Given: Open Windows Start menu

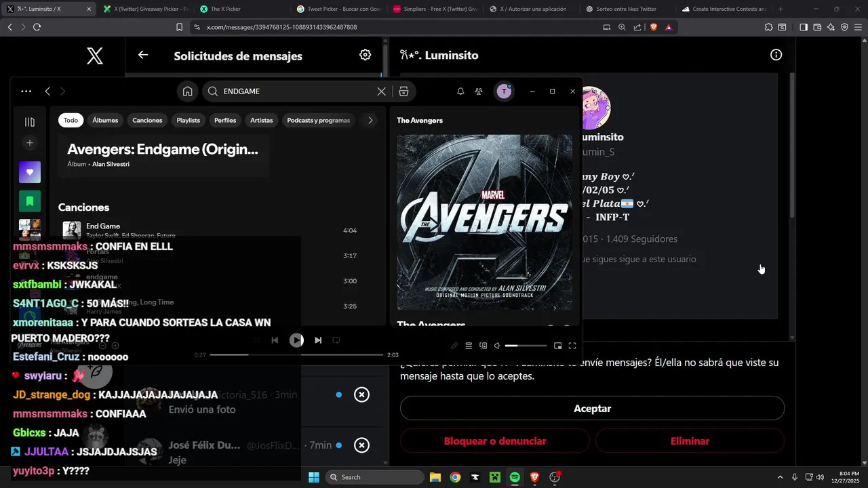Looking at the screenshot, I should point(314,477).
